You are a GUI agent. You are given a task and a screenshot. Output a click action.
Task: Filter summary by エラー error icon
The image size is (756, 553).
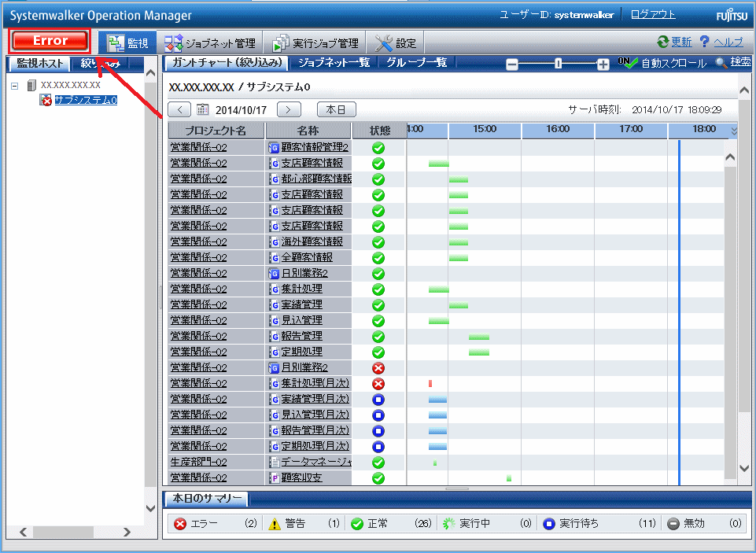click(x=180, y=524)
